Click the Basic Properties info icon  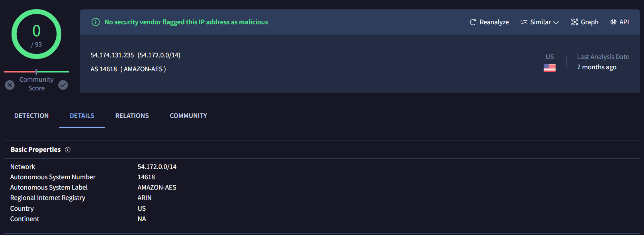(x=68, y=150)
